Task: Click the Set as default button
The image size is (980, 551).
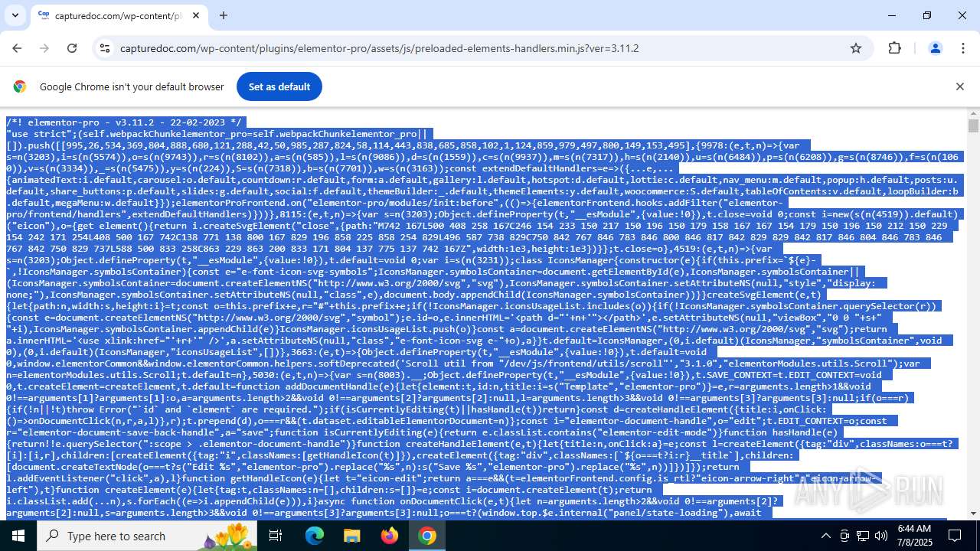Action: (x=279, y=86)
